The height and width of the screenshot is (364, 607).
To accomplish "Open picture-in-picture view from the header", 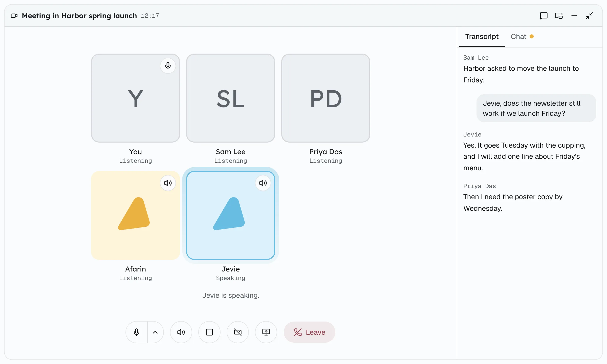I will point(559,16).
